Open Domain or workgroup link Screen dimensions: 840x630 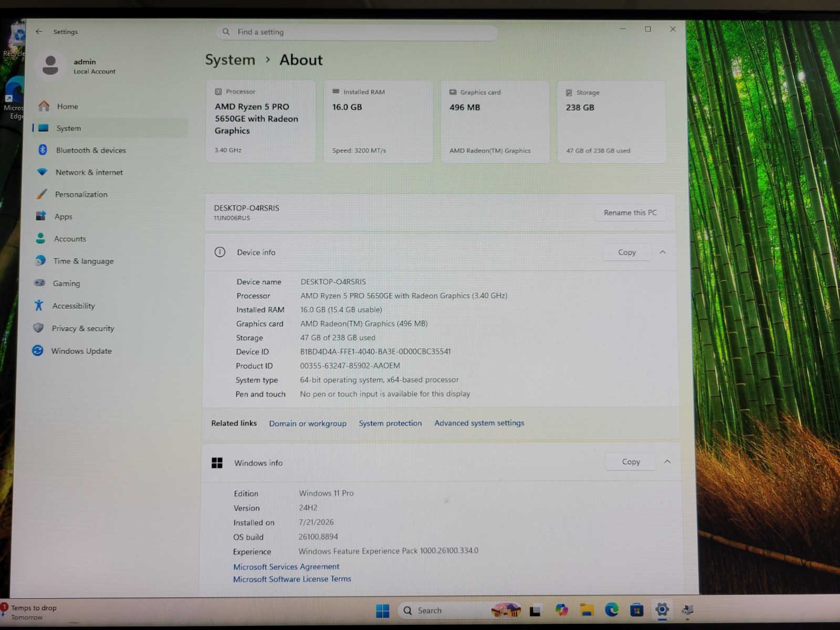[308, 423]
